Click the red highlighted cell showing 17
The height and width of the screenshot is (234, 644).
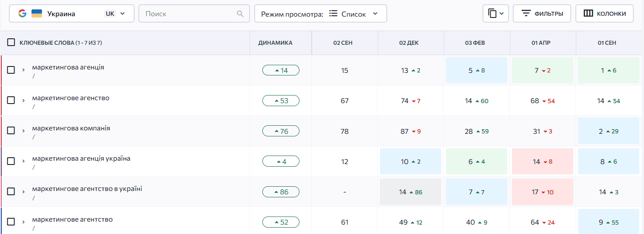click(x=542, y=192)
